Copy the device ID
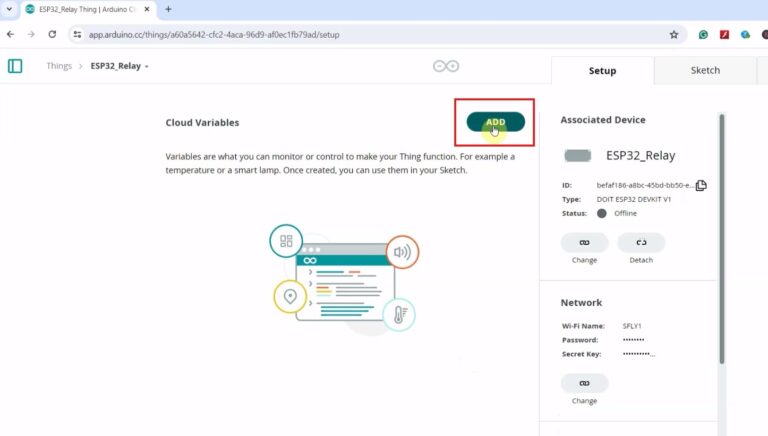Image resolution: width=768 pixels, height=436 pixels. (x=701, y=185)
